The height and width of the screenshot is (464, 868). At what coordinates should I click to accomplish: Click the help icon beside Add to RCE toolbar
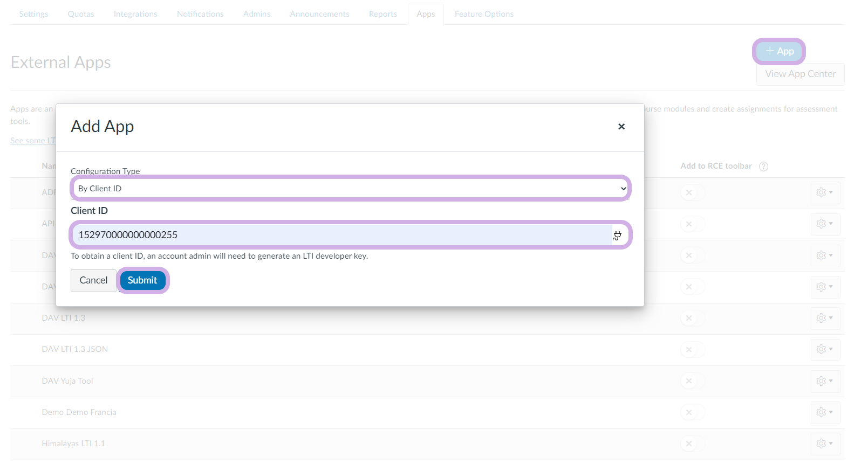[763, 167]
